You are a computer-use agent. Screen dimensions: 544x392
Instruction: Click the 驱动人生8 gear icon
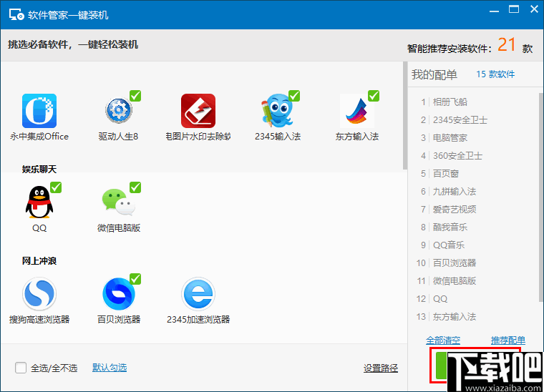point(119,111)
